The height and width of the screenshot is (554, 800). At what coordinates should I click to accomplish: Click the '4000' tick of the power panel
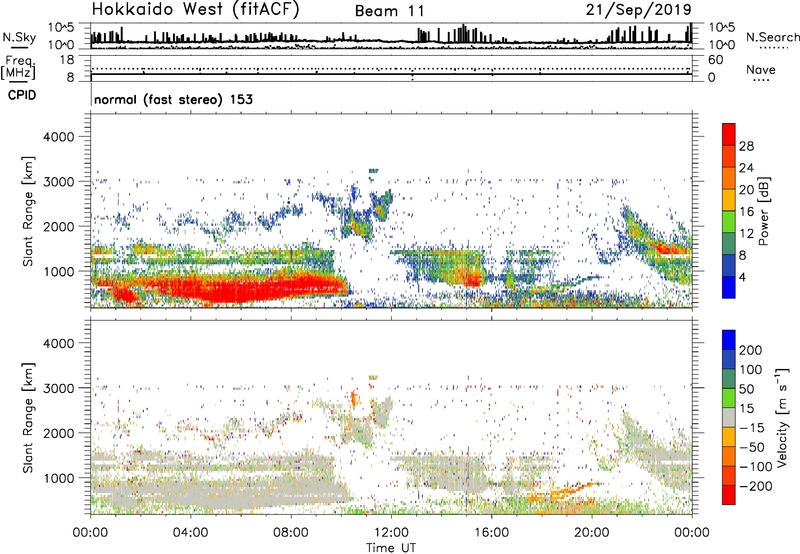[x=58, y=137]
